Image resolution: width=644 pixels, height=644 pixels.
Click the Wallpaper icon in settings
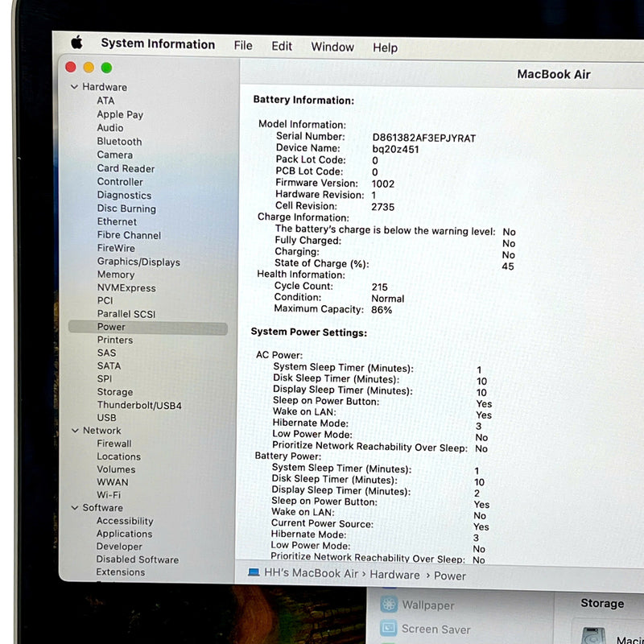390,605
